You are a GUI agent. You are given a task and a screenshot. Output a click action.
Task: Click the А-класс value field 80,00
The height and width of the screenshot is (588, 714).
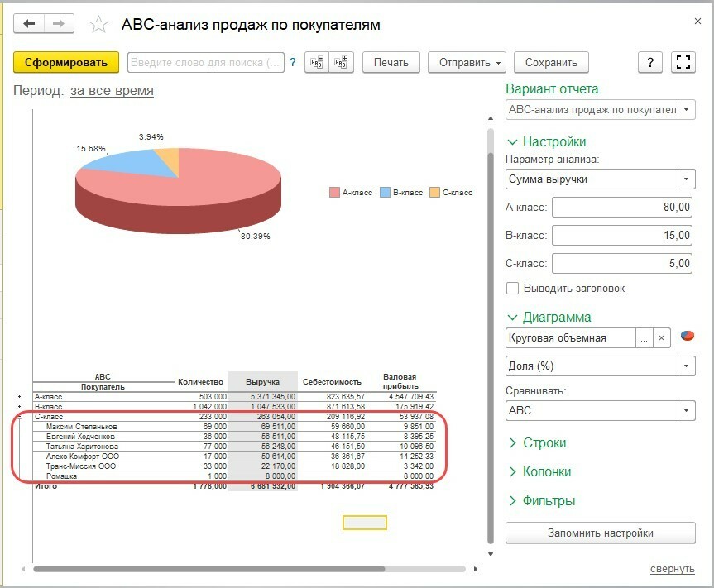point(622,207)
